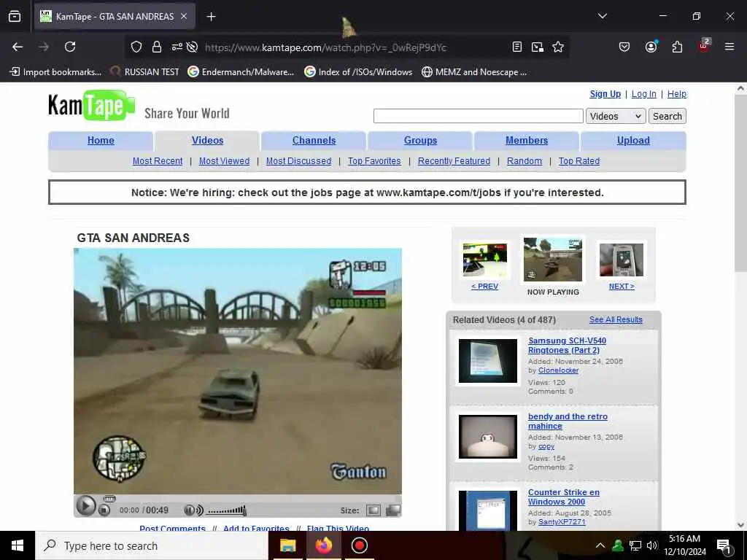Image resolution: width=747 pixels, height=560 pixels.
Task: Open bendy and the retro mahince link
Action: pos(568,421)
